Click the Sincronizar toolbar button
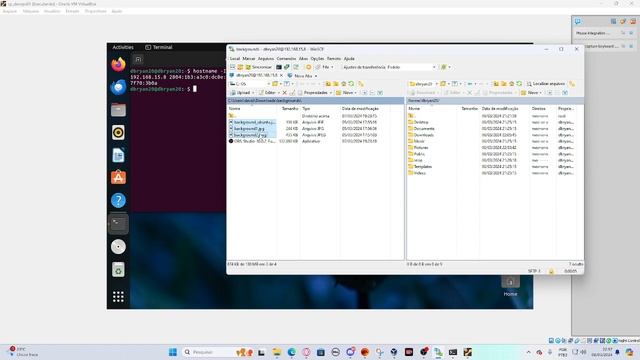640x360 pixels. pos(258,67)
